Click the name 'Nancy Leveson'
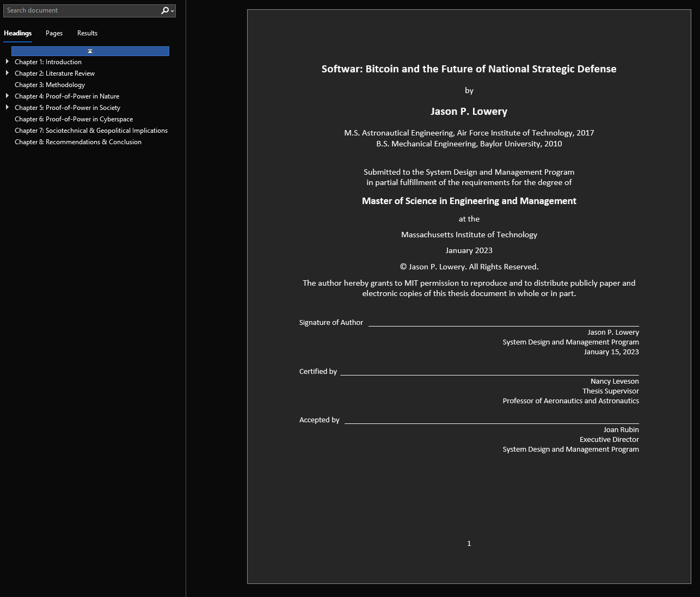This screenshot has width=700, height=597. [x=615, y=381]
